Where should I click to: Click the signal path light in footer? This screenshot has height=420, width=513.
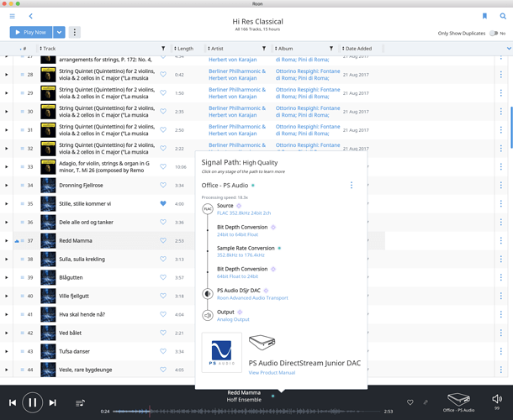pyautogui.click(x=272, y=396)
